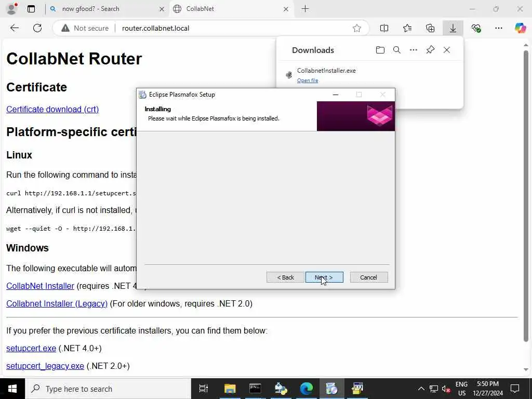
Task: Click the CollabNet Installer link
Action: (40, 286)
